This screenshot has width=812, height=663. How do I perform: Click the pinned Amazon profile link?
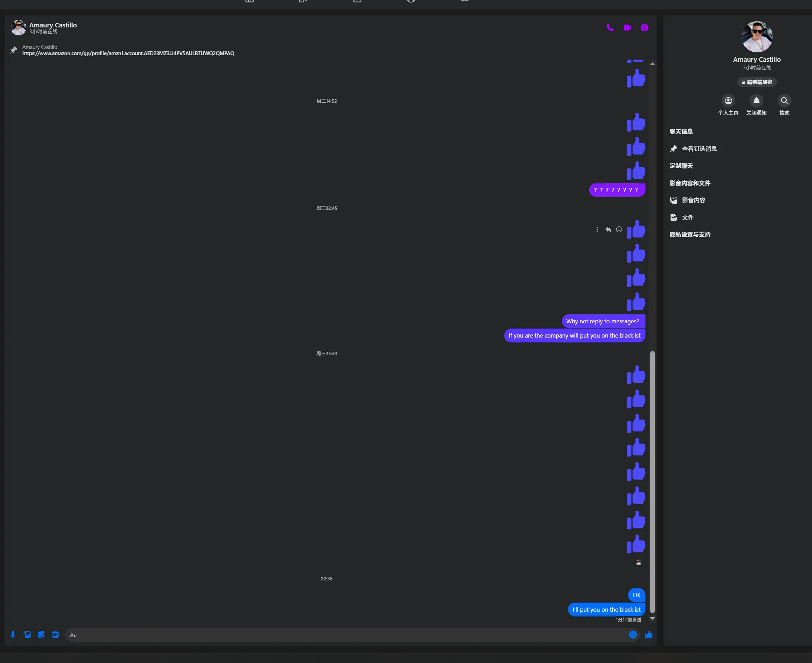click(x=128, y=53)
